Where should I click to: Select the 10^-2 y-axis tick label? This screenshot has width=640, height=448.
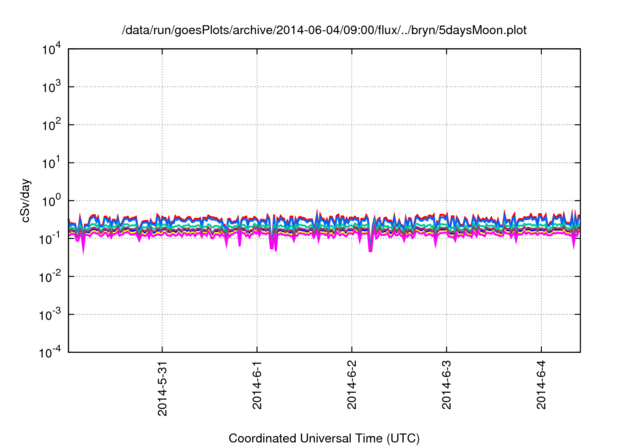[50, 277]
